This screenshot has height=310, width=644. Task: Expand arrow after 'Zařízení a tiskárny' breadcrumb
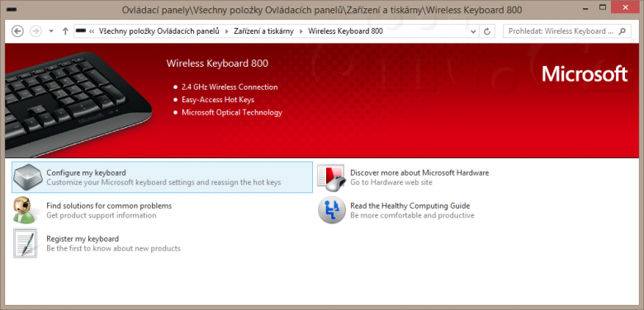(301, 31)
